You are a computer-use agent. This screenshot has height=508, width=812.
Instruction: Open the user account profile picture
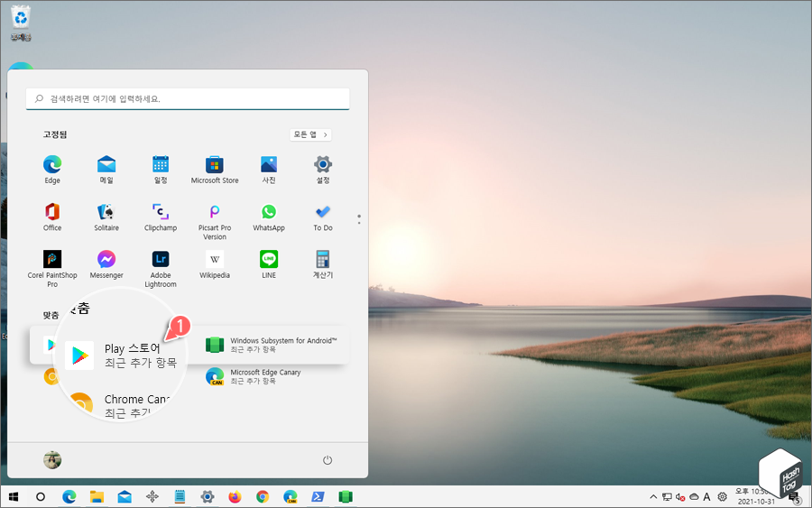tap(52, 460)
